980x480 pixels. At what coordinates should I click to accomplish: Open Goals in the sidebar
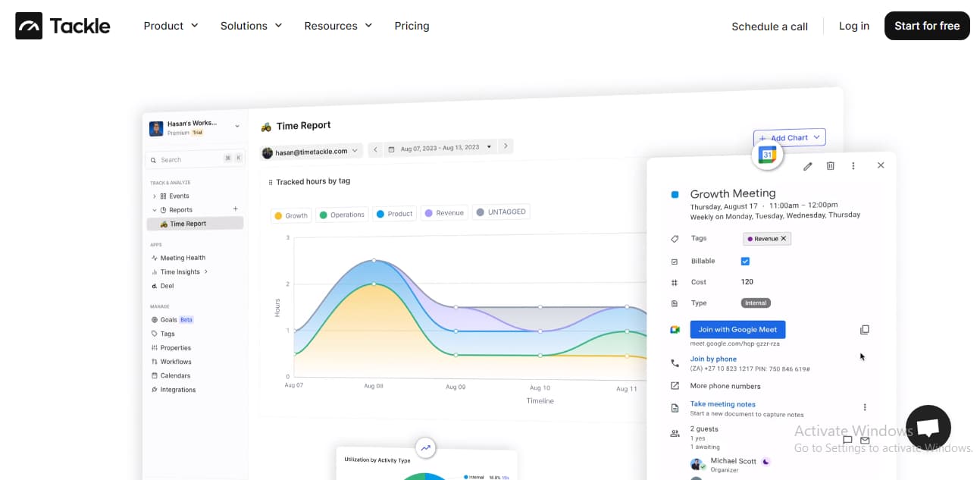[172, 320]
